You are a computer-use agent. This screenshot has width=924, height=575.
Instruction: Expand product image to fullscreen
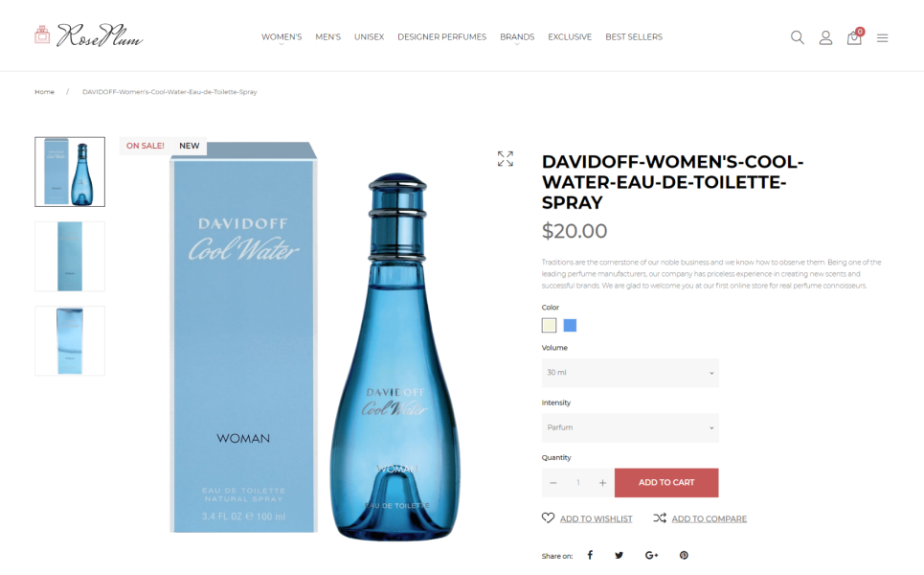click(x=505, y=159)
